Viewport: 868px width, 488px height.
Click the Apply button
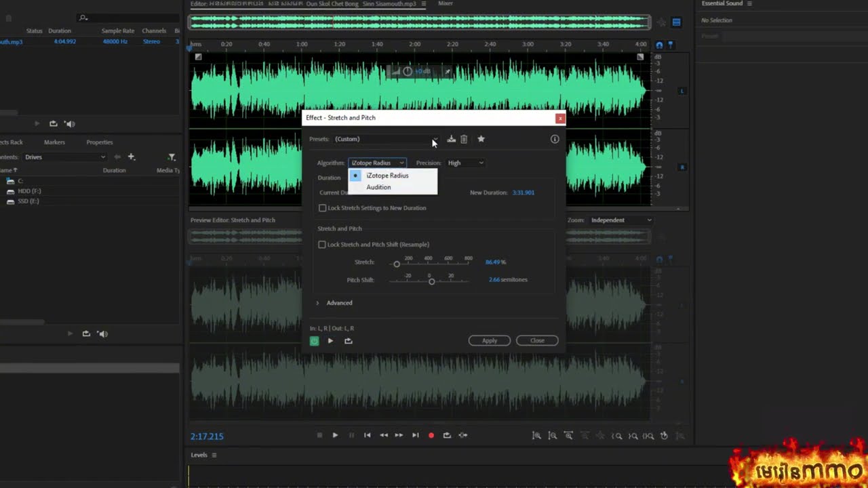coord(489,340)
